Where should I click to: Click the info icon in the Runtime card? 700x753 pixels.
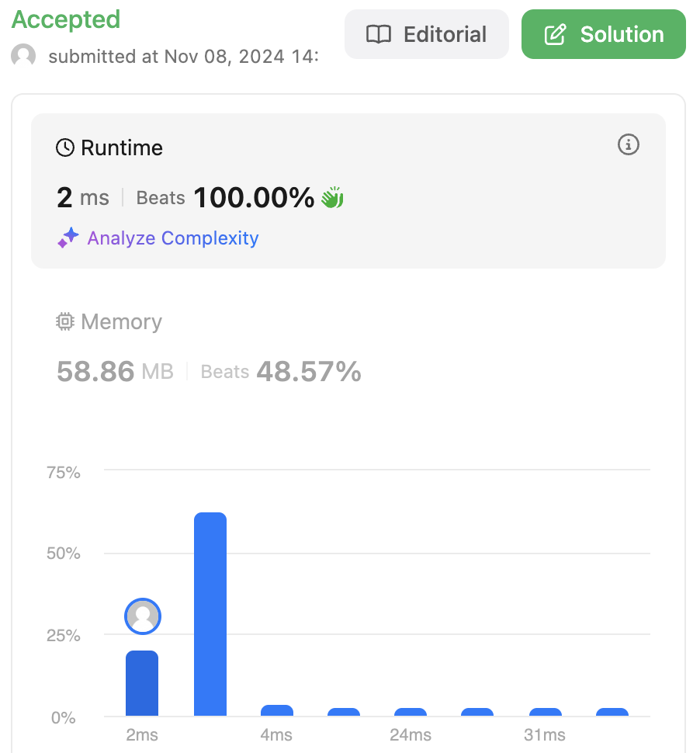(x=628, y=144)
